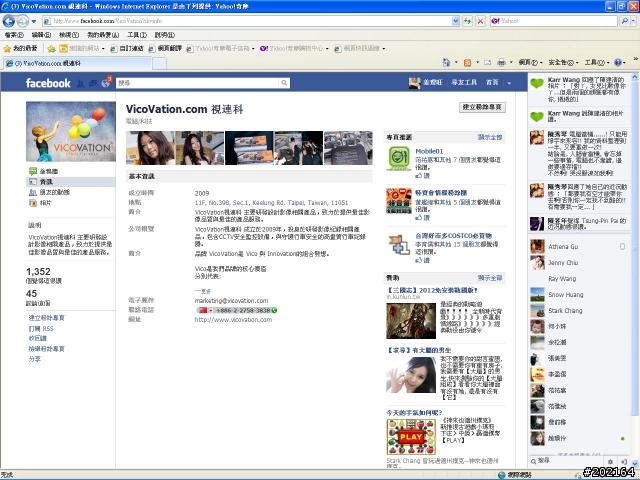Open the Facebook account menu arrow
Image resolution: width=640 pixels, height=480 pixels.
(x=509, y=83)
